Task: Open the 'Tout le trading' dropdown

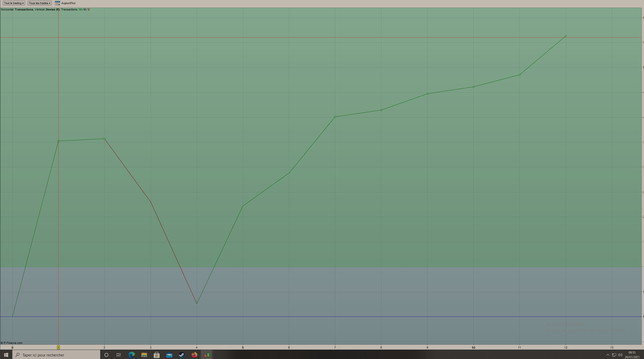Action: (x=14, y=3)
